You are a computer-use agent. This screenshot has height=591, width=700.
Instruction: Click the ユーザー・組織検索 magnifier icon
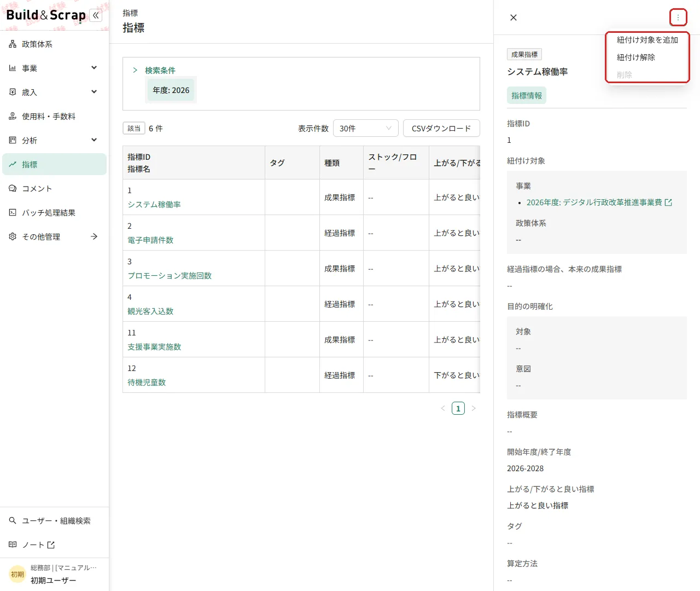(x=13, y=520)
